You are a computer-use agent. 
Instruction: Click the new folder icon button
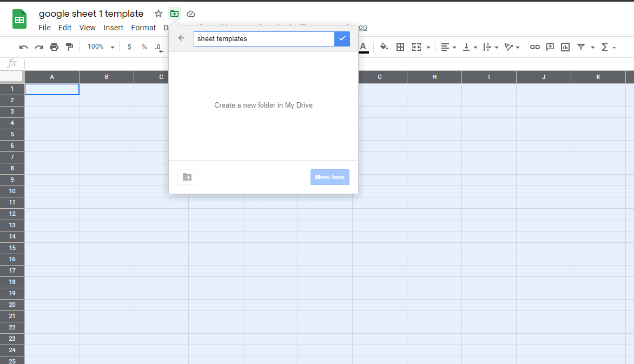pyautogui.click(x=187, y=177)
